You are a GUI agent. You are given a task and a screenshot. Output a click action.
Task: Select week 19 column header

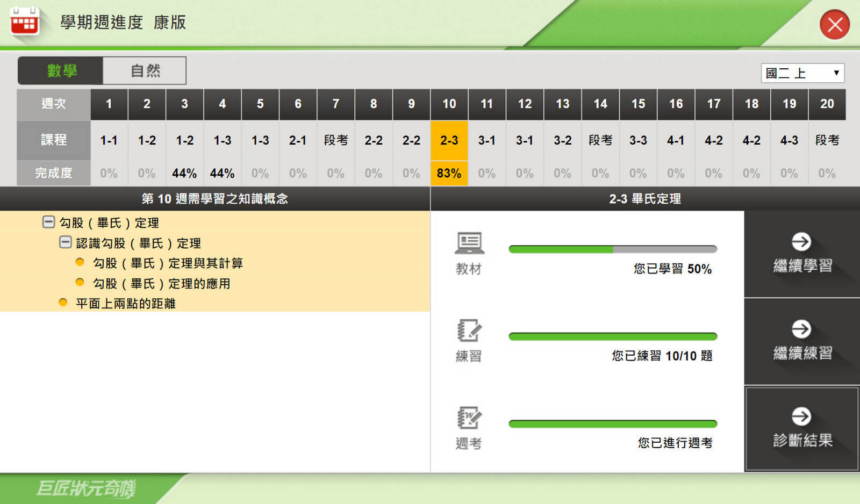pyautogui.click(x=790, y=104)
